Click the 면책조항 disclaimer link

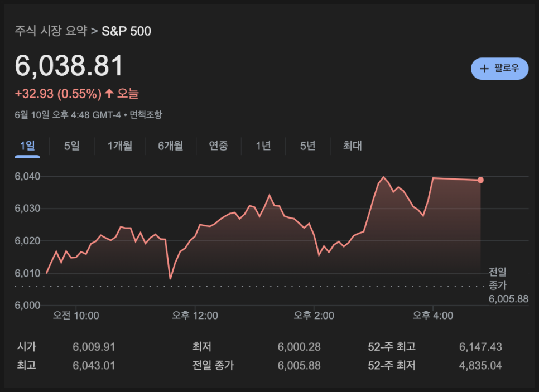[x=146, y=115]
